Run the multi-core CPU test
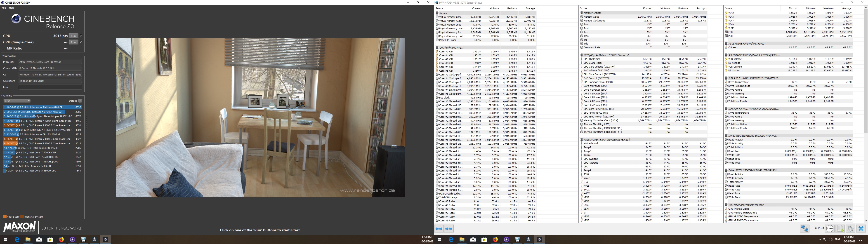 tap(73, 36)
